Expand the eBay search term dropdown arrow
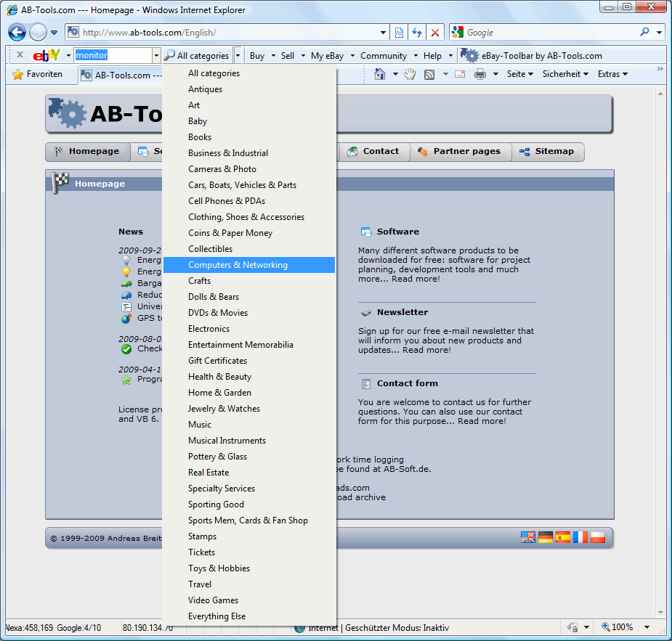The image size is (672, 641). (x=156, y=55)
